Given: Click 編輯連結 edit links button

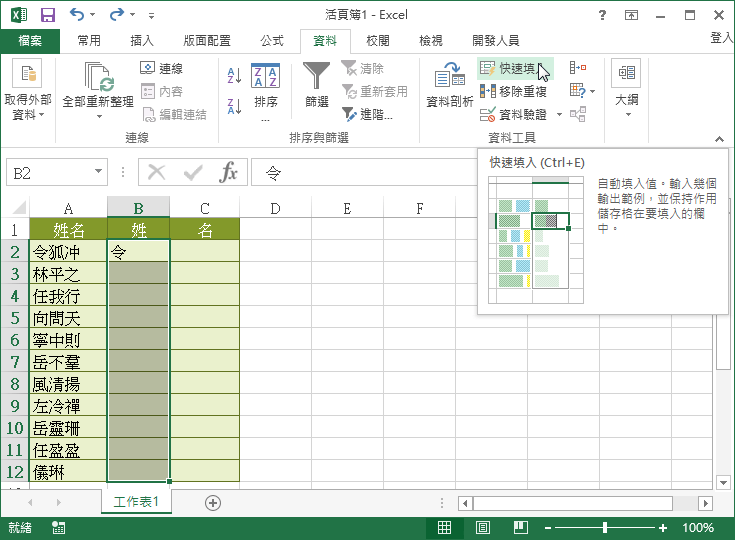Looking at the screenshot, I should point(174,114).
